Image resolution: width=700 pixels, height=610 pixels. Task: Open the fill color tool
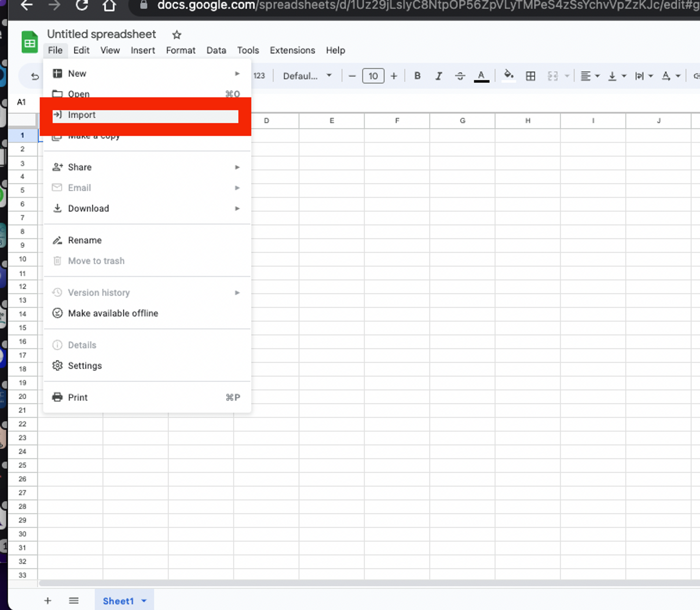pos(509,76)
